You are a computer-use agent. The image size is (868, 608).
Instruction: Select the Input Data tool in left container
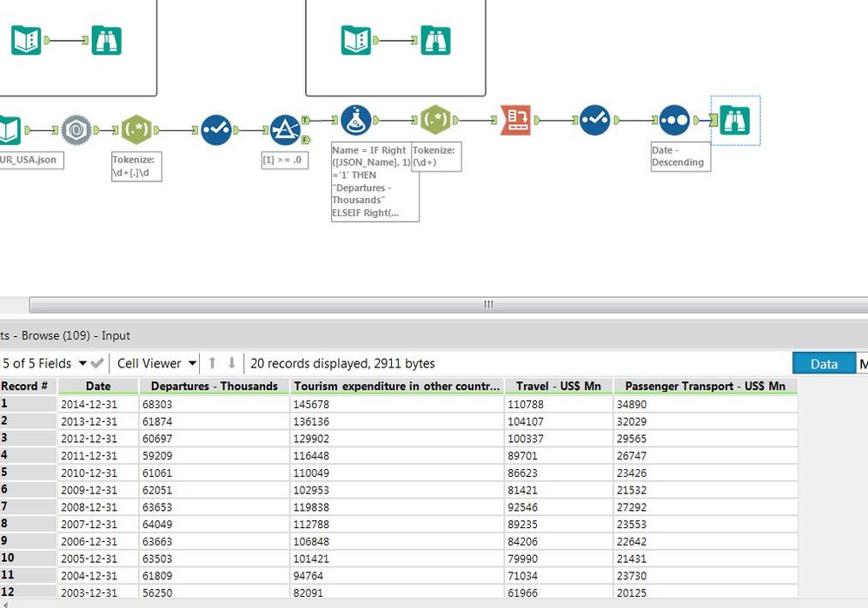26,40
